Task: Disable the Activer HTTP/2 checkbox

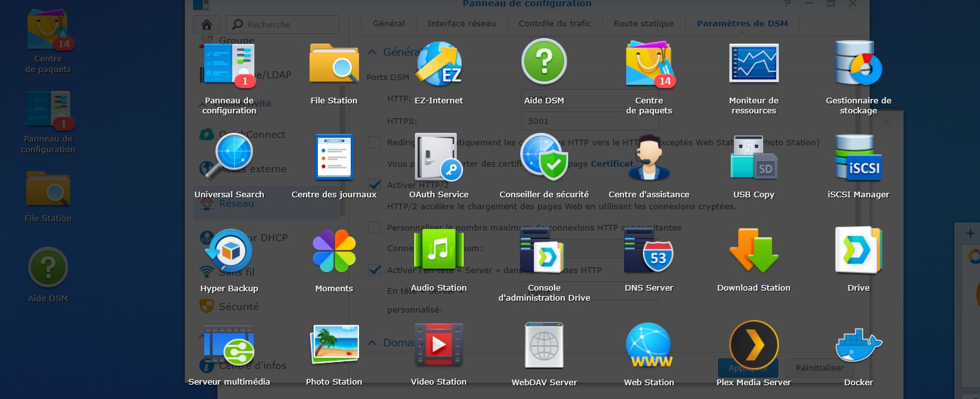Action: 375,185
